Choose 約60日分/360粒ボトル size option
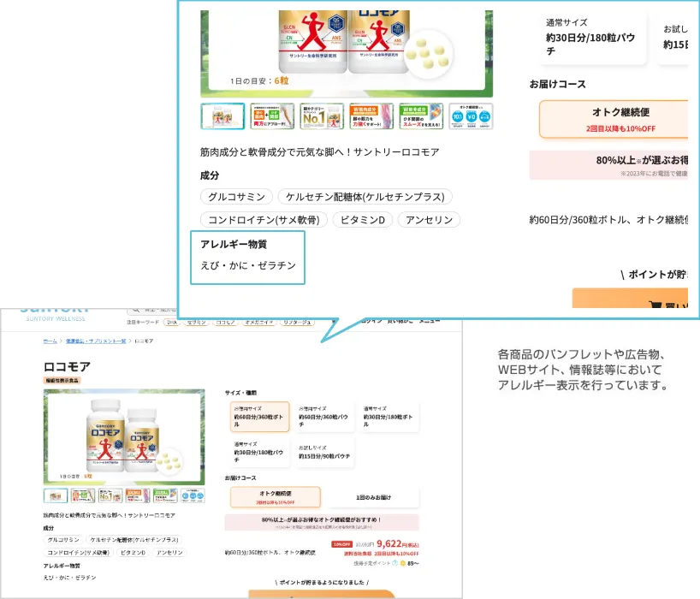 point(260,417)
